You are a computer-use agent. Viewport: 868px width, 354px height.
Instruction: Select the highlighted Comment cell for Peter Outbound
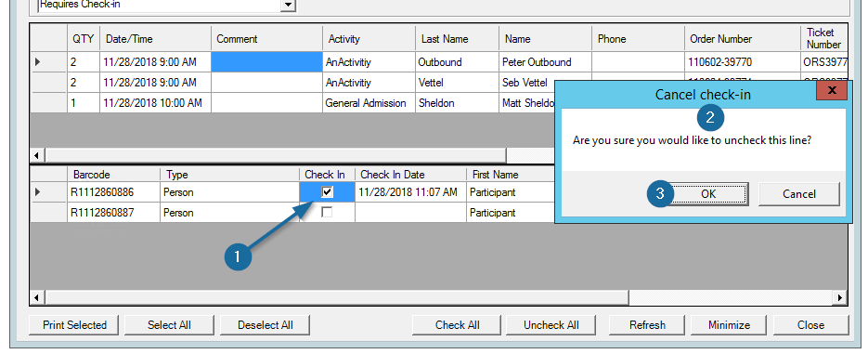coord(266,62)
